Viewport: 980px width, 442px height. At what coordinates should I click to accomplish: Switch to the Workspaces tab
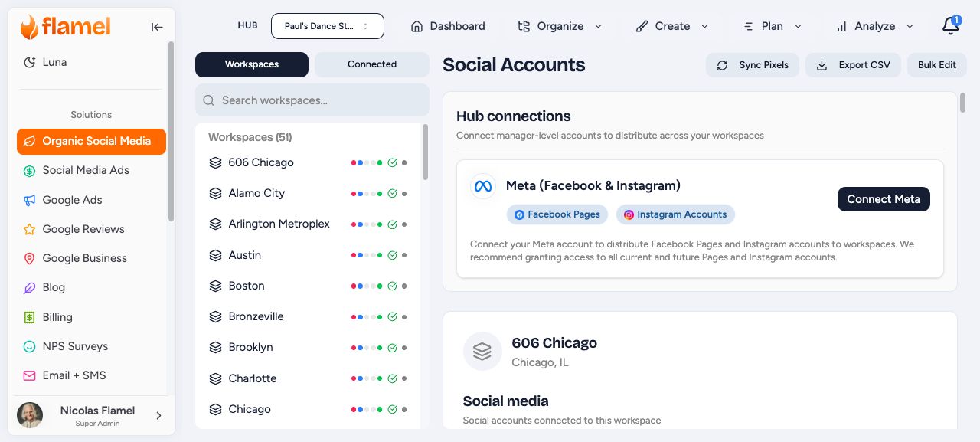252,64
